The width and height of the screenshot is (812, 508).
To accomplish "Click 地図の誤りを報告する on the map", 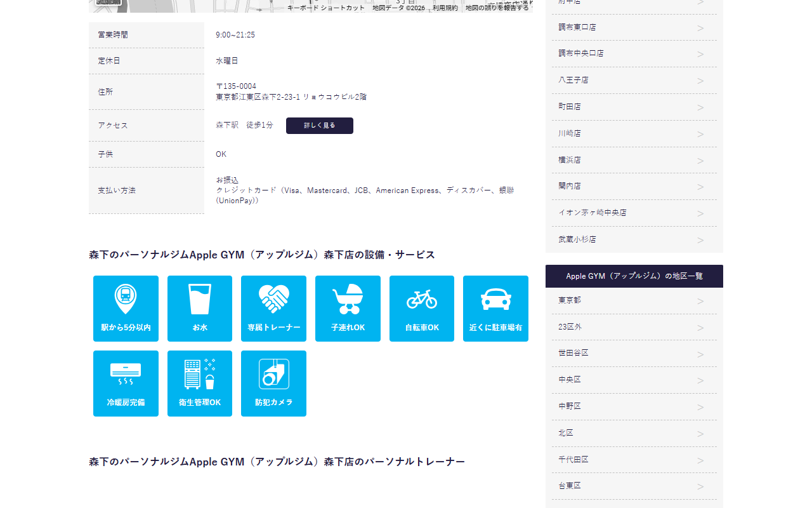I will (497, 8).
